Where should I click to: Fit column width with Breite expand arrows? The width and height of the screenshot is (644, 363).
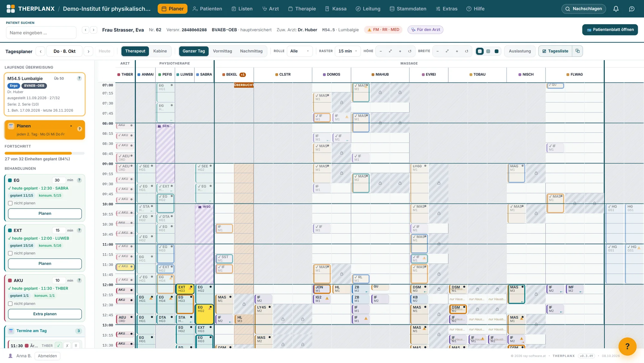(x=447, y=51)
